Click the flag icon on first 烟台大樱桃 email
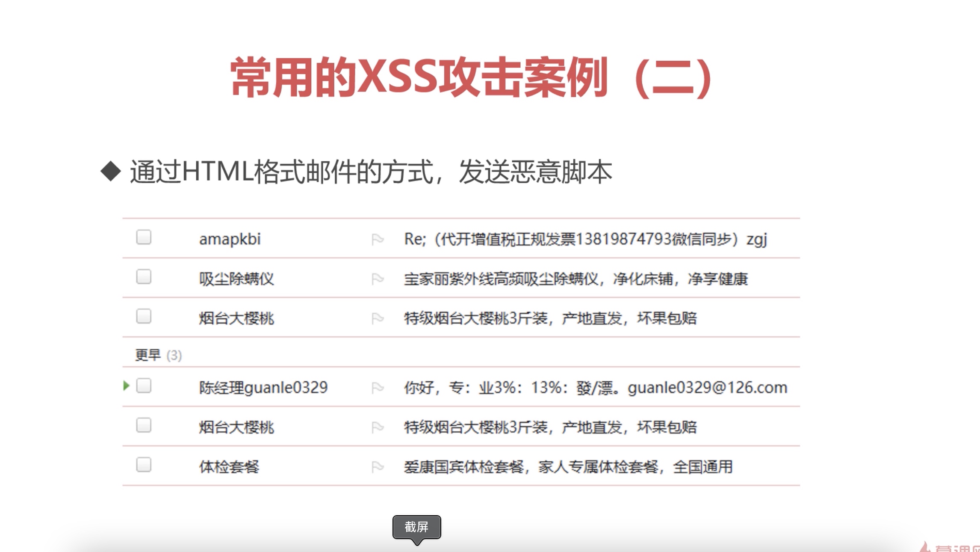The width and height of the screenshot is (980, 552). 377,318
